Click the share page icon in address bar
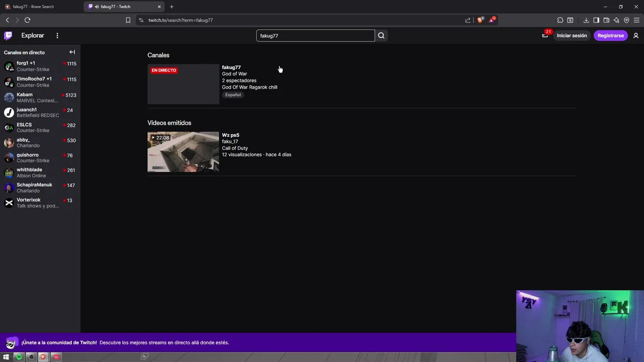 [x=468, y=20]
